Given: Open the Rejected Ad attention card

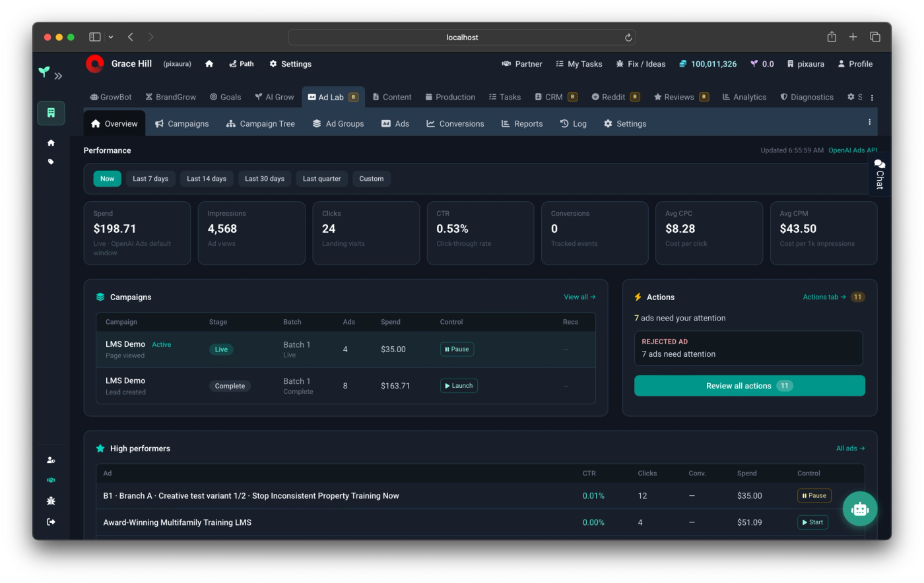Looking at the screenshot, I should point(748,348).
